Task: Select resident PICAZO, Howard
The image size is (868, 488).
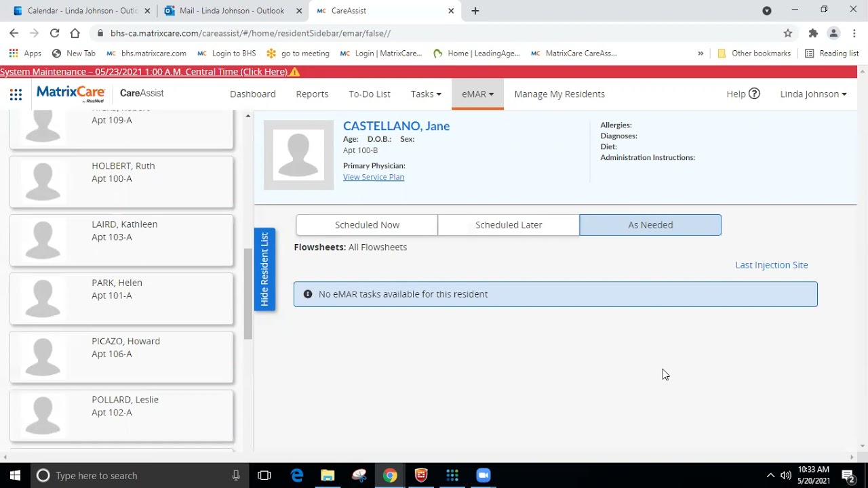Action: pyautogui.click(x=121, y=357)
